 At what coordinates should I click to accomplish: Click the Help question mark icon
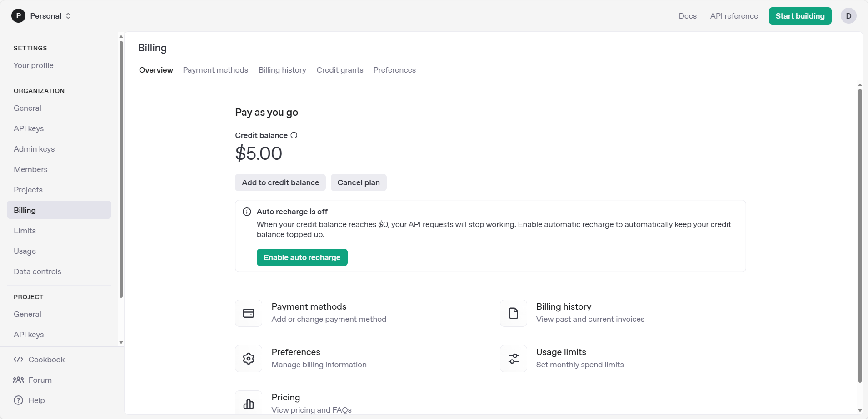pyautogui.click(x=18, y=400)
